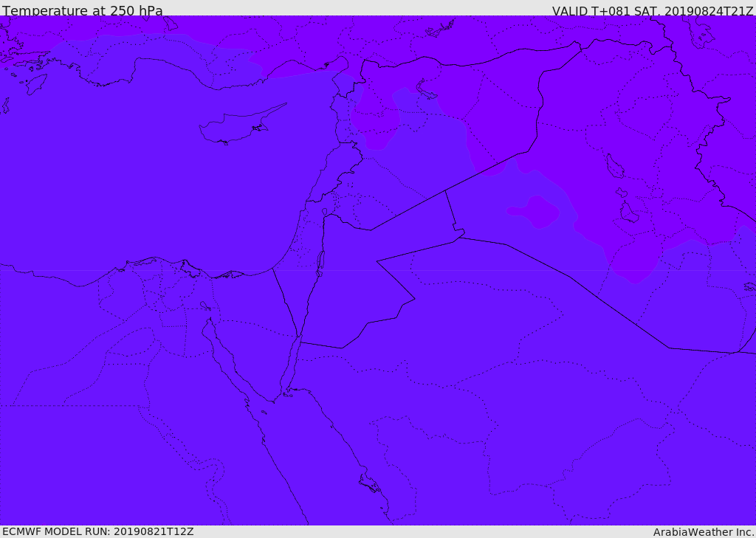
Task: Click the small isolated purple patch in Iraq
Action: click(x=533, y=211)
